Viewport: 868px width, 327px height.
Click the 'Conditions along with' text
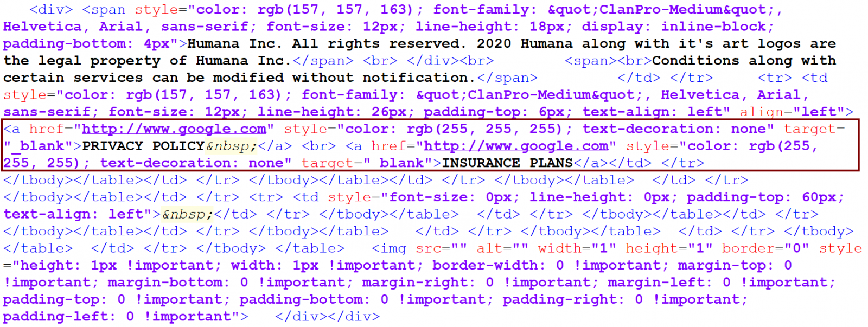click(743, 61)
